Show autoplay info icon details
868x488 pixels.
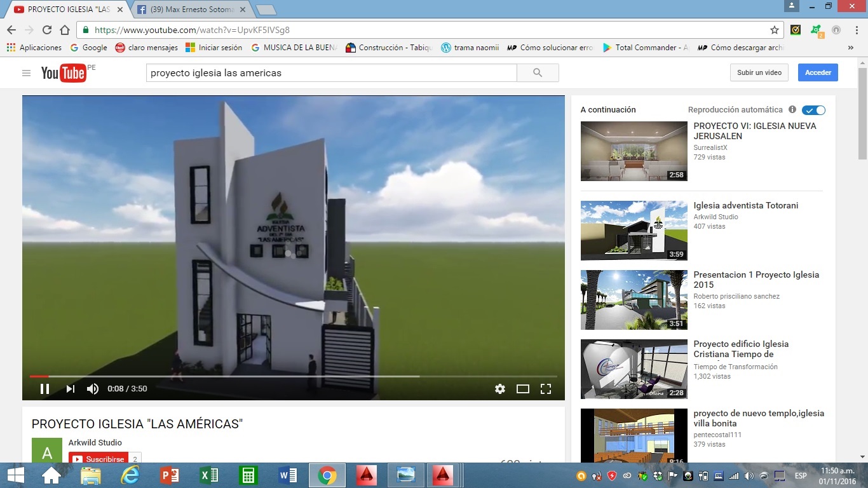coord(792,110)
